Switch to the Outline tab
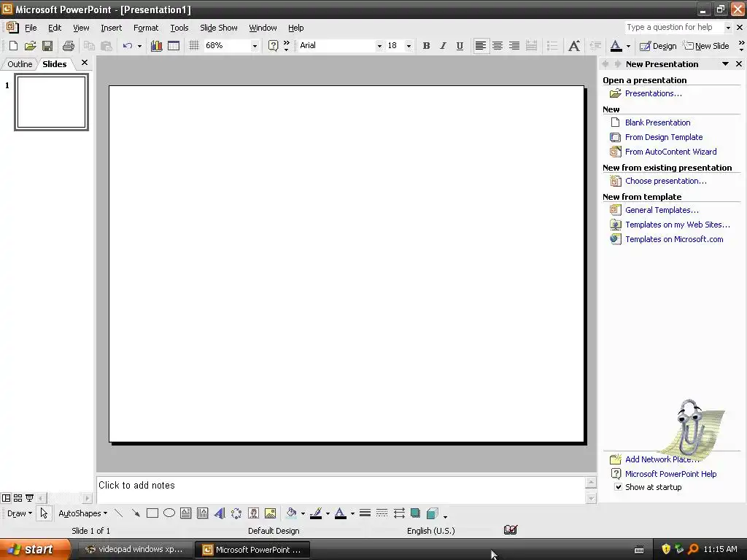This screenshot has height=560, width=747. tap(20, 64)
